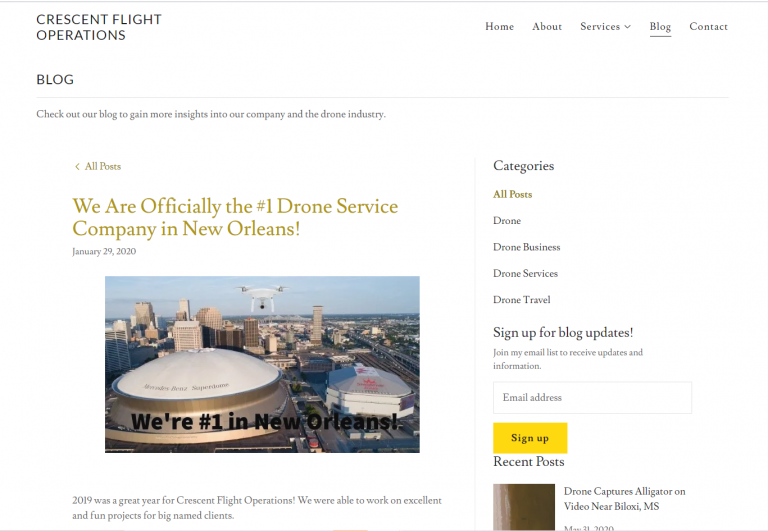Image resolution: width=768 pixels, height=531 pixels.
Task: Open the Home menu item
Action: pyautogui.click(x=499, y=26)
